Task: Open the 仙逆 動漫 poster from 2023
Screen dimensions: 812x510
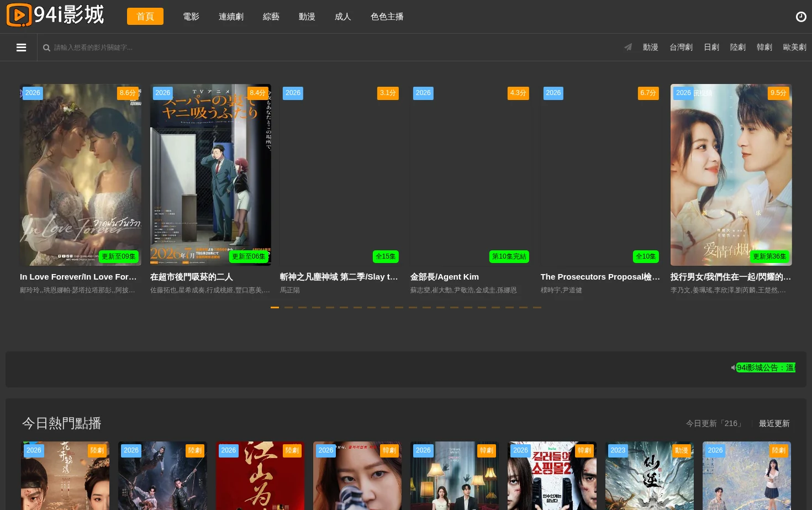Action: tap(650, 476)
